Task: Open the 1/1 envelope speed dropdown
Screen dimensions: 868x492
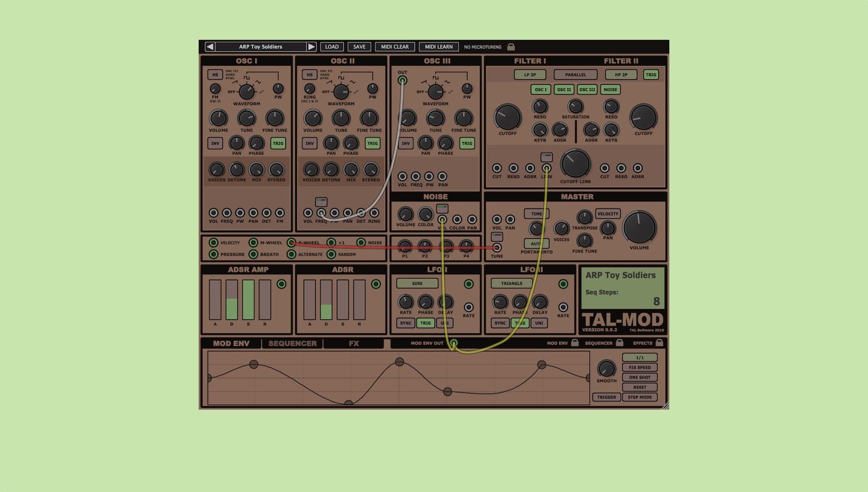Action: coord(640,357)
